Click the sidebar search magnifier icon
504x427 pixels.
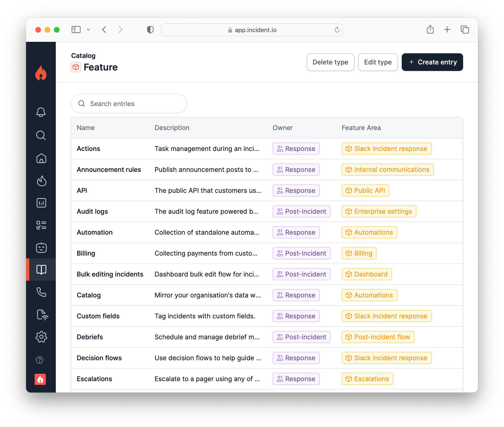pyautogui.click(x=41, y=135)
